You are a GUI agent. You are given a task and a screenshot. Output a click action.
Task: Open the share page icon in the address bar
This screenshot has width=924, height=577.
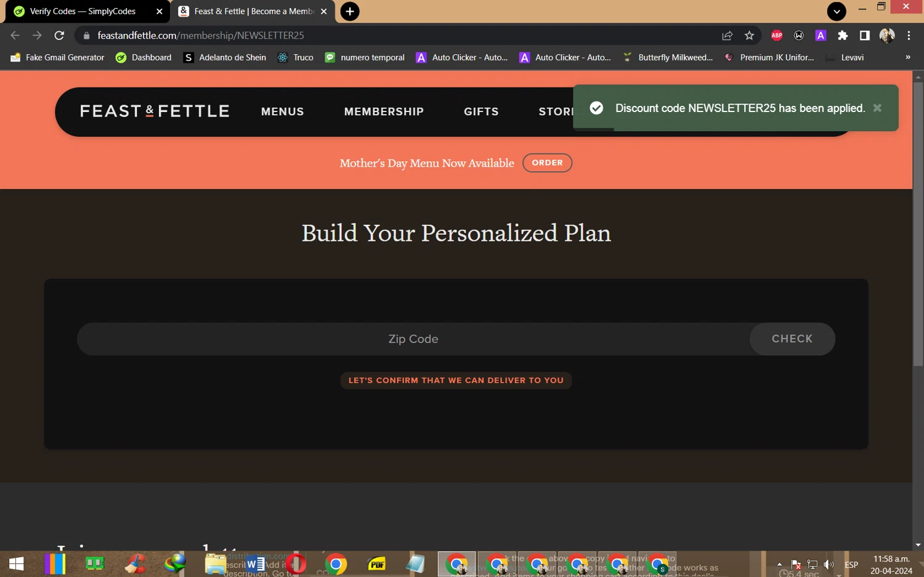click(727, 36)
